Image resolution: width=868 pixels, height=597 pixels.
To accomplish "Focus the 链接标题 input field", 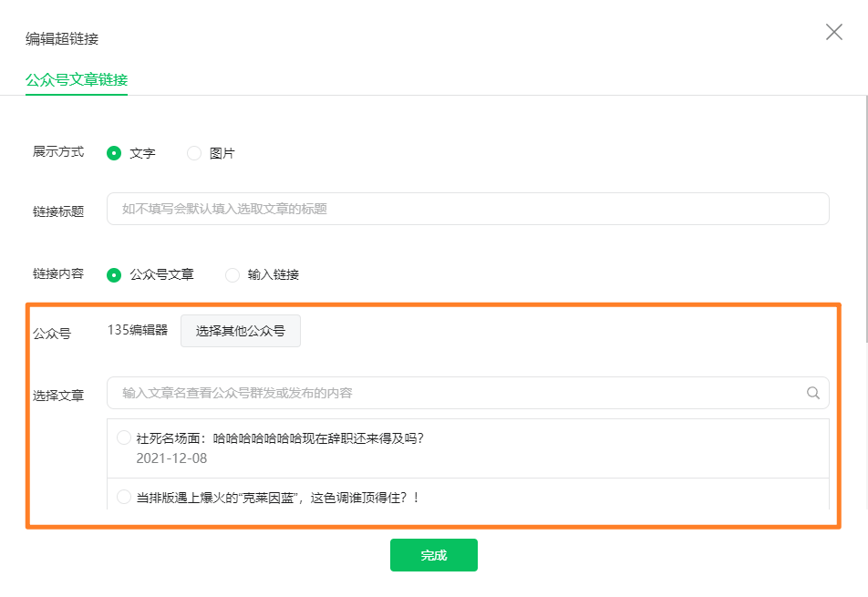I will [468, 209].
